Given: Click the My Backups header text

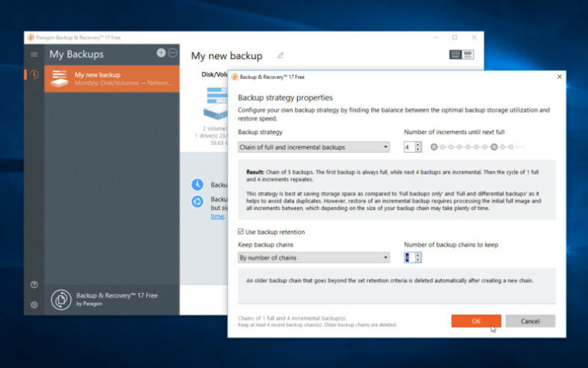Looking at the screenshot, I should coord(77,54).
